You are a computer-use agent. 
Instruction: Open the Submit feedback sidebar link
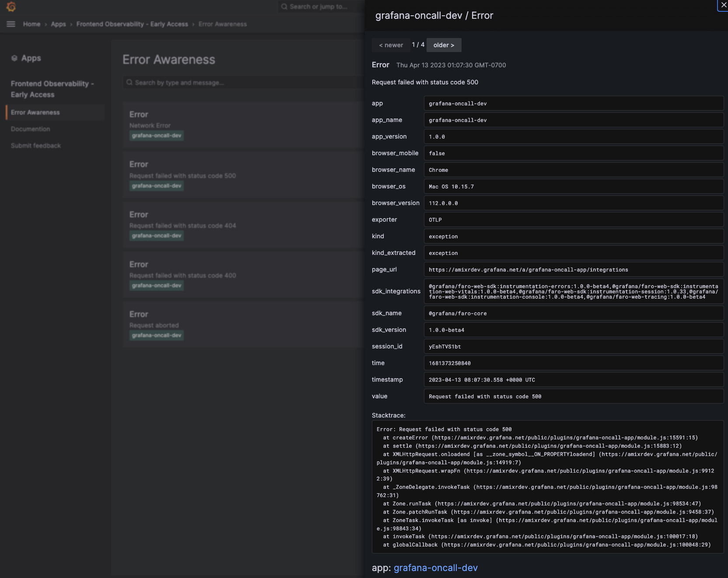[36, 145]
